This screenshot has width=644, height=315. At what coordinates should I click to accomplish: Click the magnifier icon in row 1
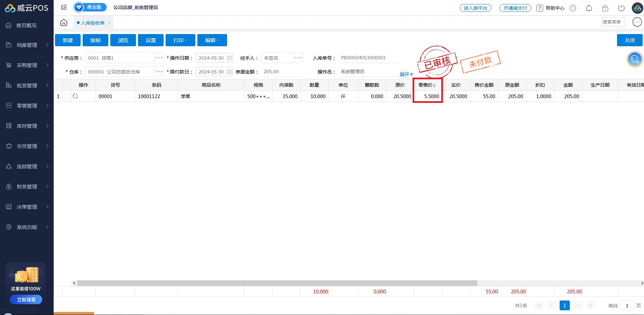coord(76,96)
